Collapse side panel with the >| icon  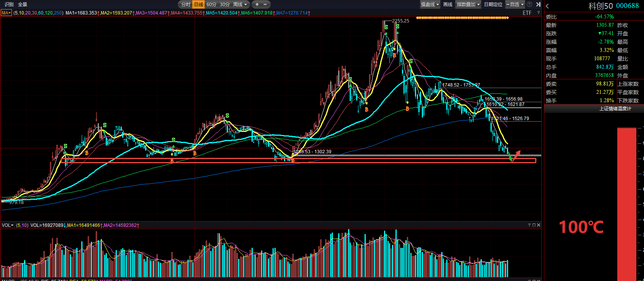(x=538, y=4)
